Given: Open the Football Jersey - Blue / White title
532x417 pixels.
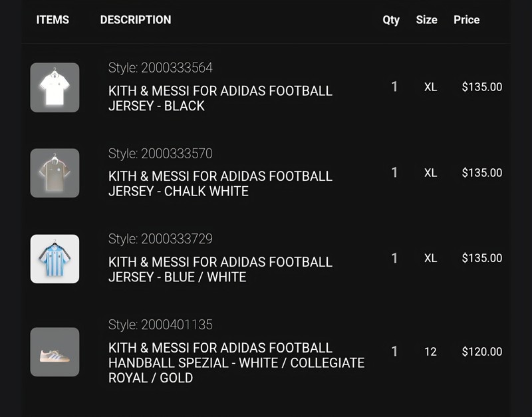Looking at the screenshot, I should coord(220,269).
